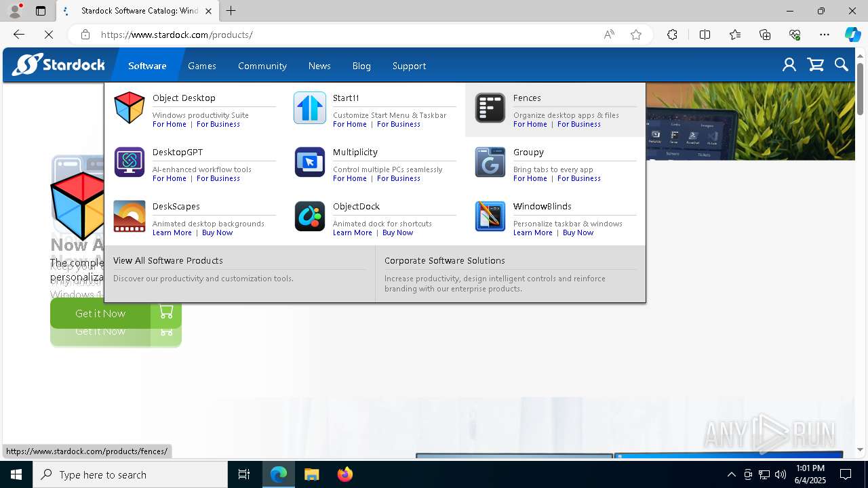Click the Start11 product icon
This screenshot has width=868, height=488.
point(310,108)
